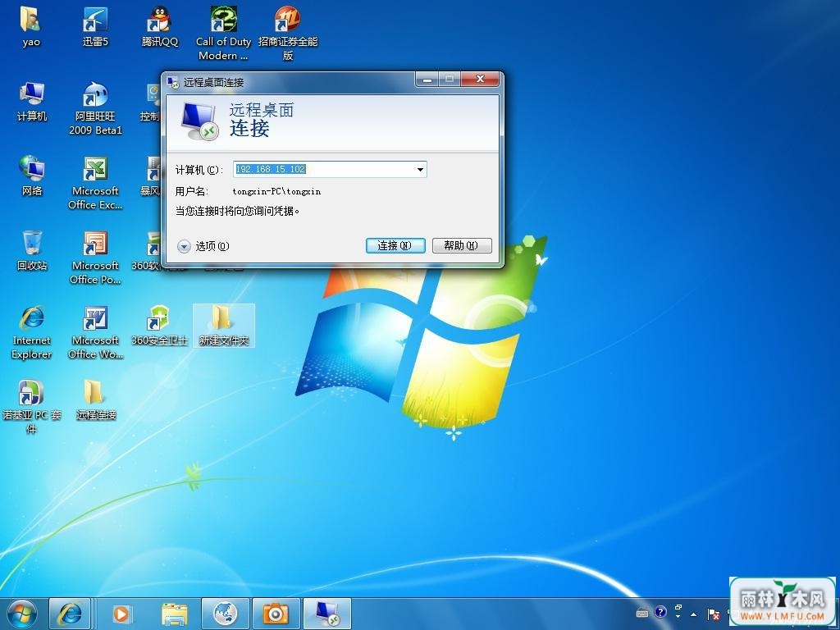Open Windows Explorer from taskbar
Viewport: 840px width, 630px height.
pyautogui.click(x=175, y=614)
